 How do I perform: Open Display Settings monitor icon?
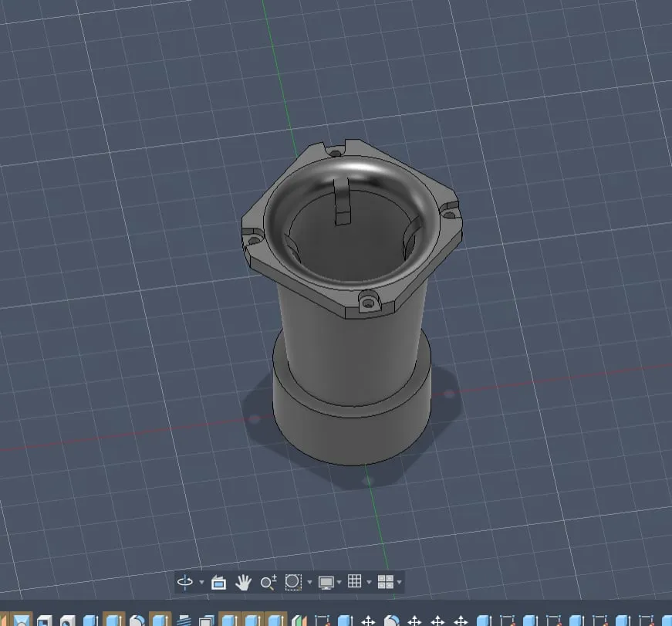326,582
